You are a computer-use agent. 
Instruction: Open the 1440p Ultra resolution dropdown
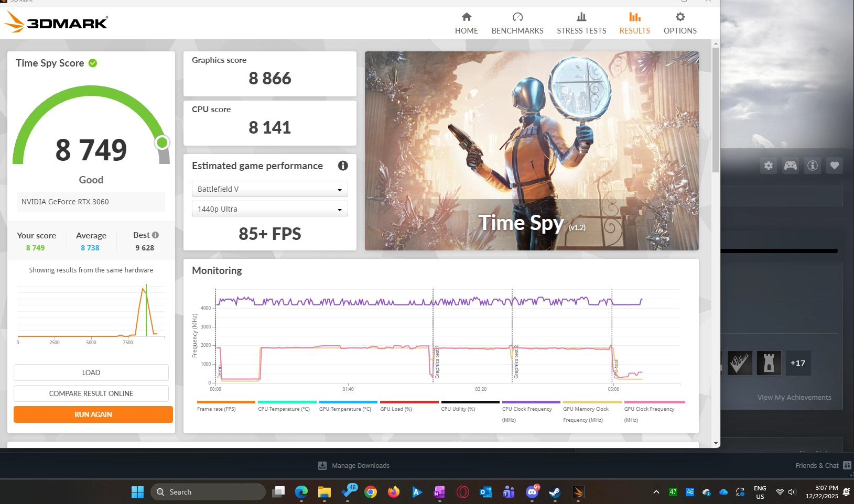click(269, 209)
